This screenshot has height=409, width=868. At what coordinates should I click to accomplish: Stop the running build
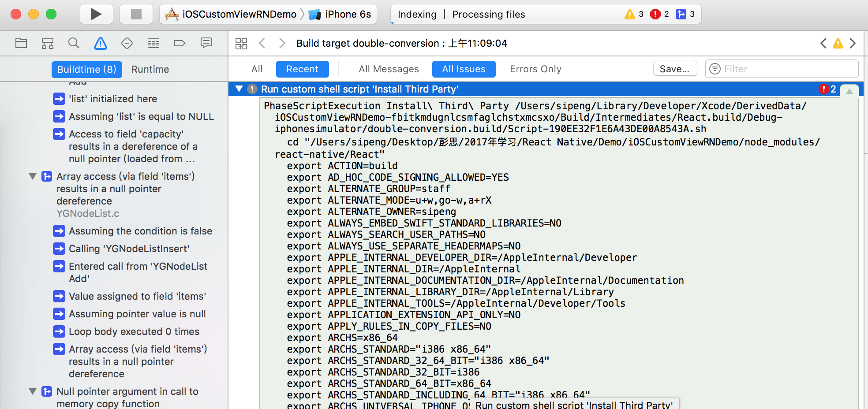tap(136, 14)
